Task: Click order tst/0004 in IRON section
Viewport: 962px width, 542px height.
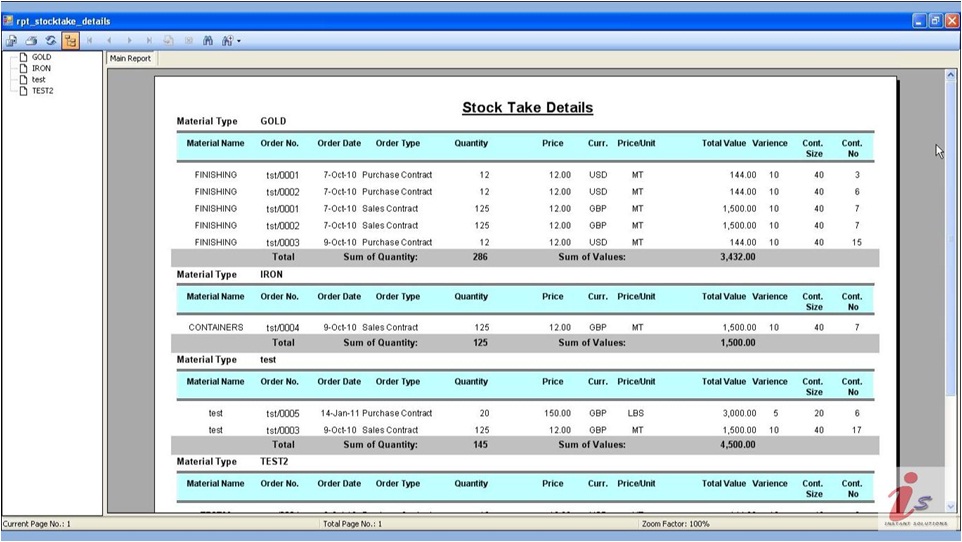Action: pos(283,328)
